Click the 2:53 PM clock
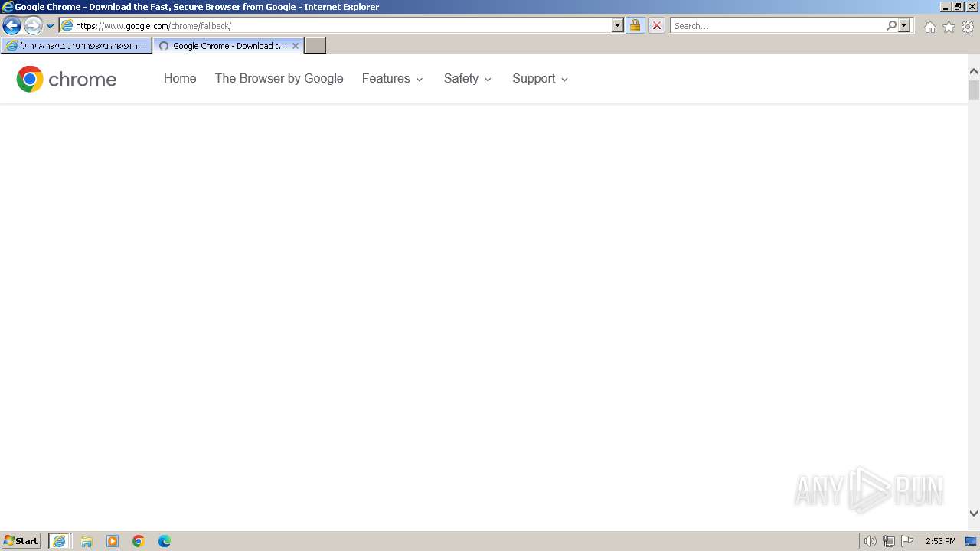Screen dimensions: 980x551 pyautogui.click(x=940, y=541)
